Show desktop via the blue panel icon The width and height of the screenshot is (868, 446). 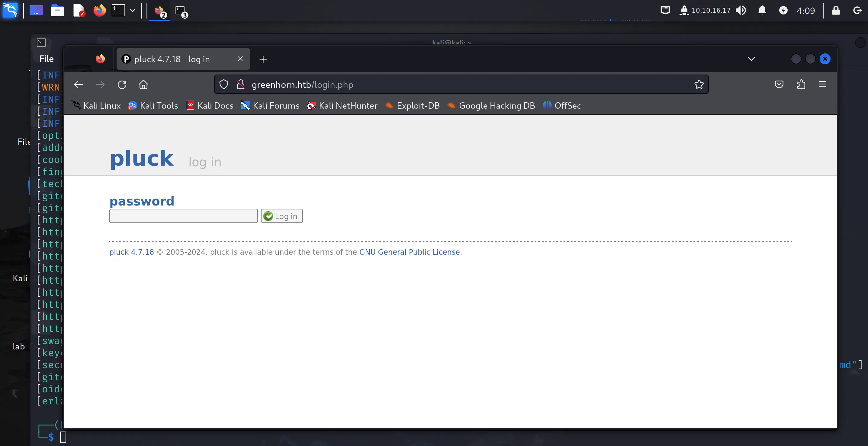point(36,11)
